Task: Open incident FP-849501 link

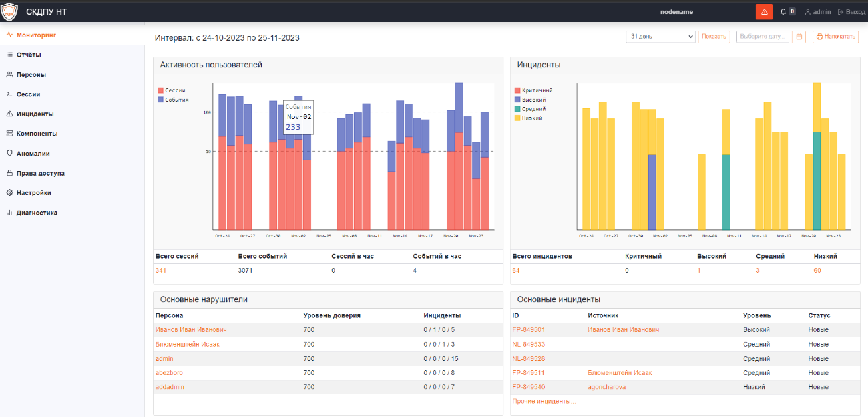Action: coord(528,330)
